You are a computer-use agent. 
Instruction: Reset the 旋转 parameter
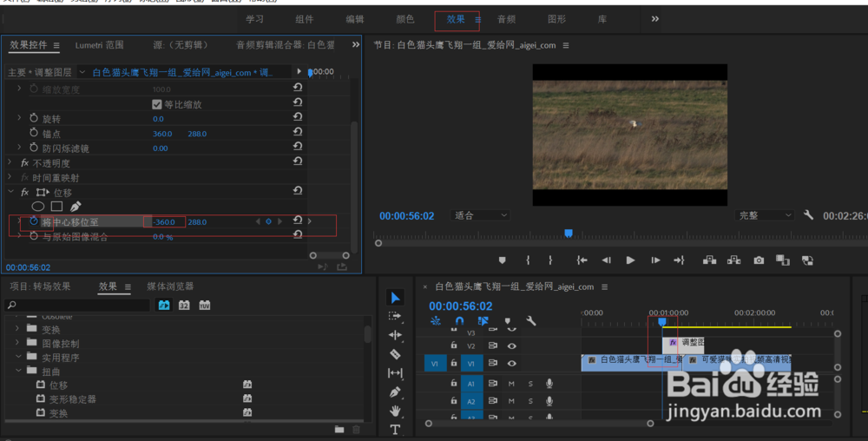[298, 116]
